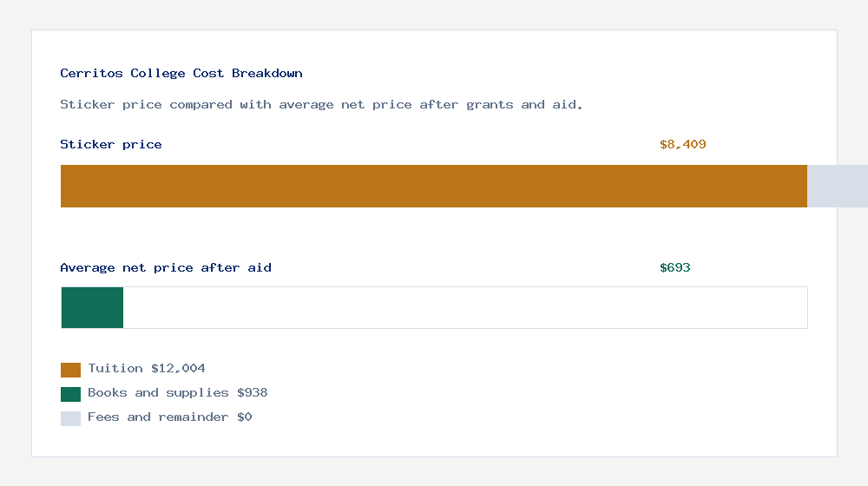Select the green net price bar segment
Viewport: 868px width, 486px height.
click(x=93, y=308)
